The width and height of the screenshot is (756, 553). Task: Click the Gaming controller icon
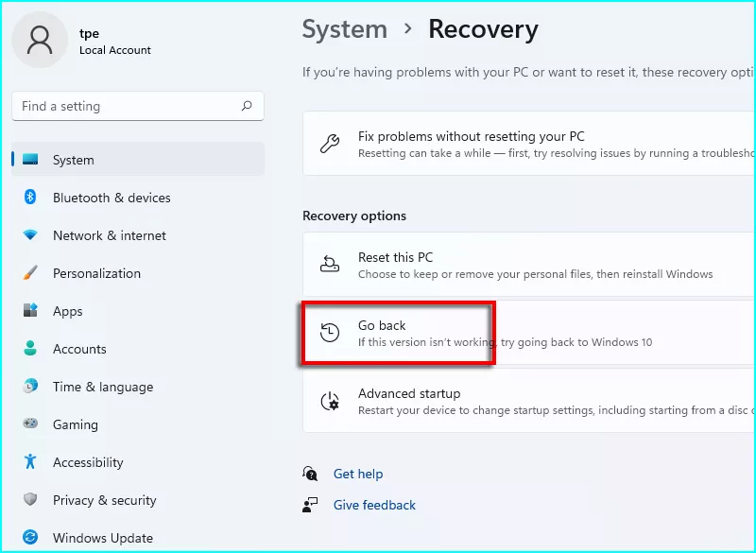coord(30,423)
